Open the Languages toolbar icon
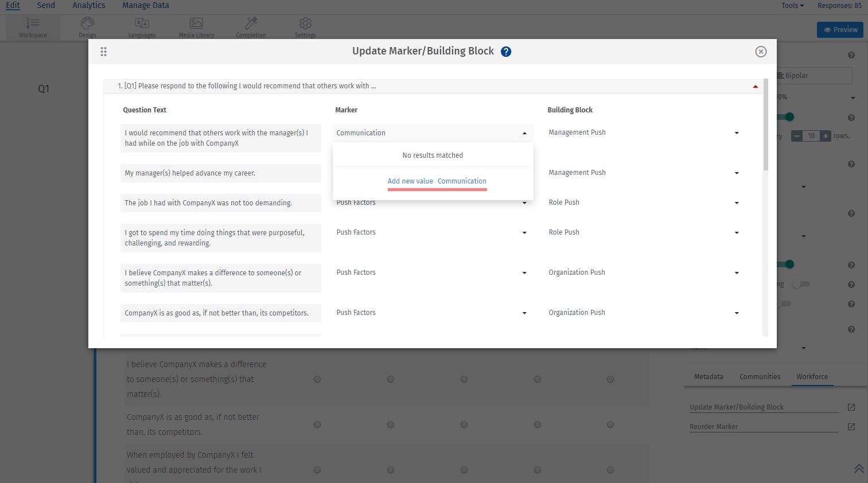The width and height of the screenshot is (868, 483). click(142, 27)
